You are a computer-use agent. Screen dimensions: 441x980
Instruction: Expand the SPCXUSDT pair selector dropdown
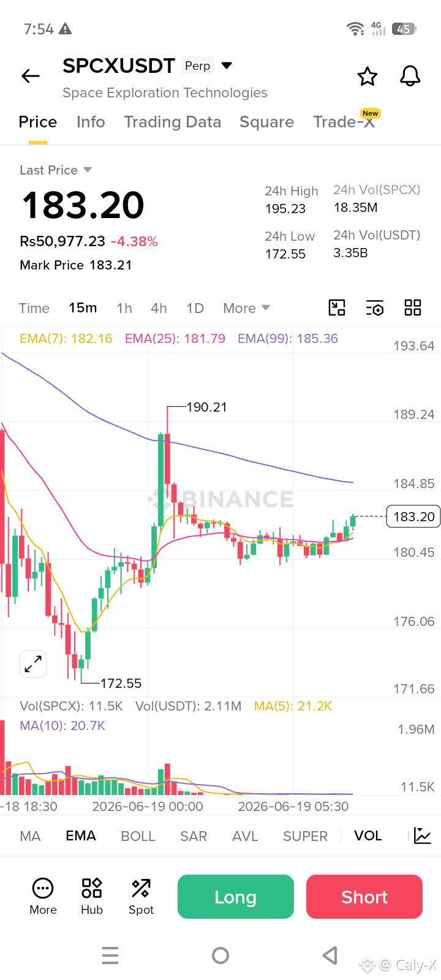click(x=227, y=66)
